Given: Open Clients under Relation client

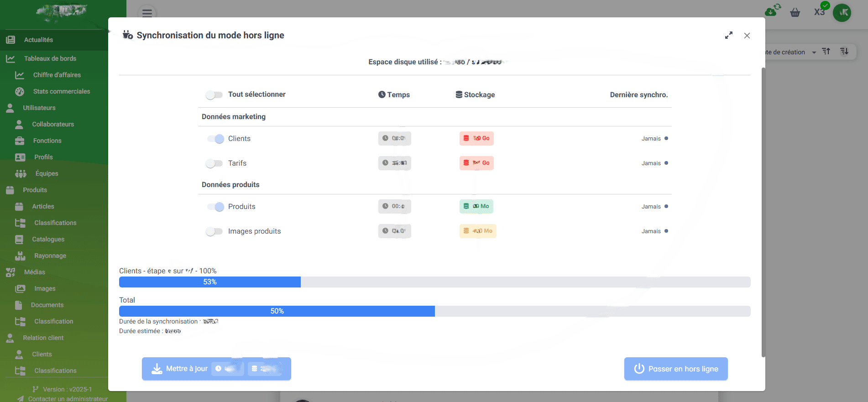Looking at the screenshot, I should tap(42, 354).
